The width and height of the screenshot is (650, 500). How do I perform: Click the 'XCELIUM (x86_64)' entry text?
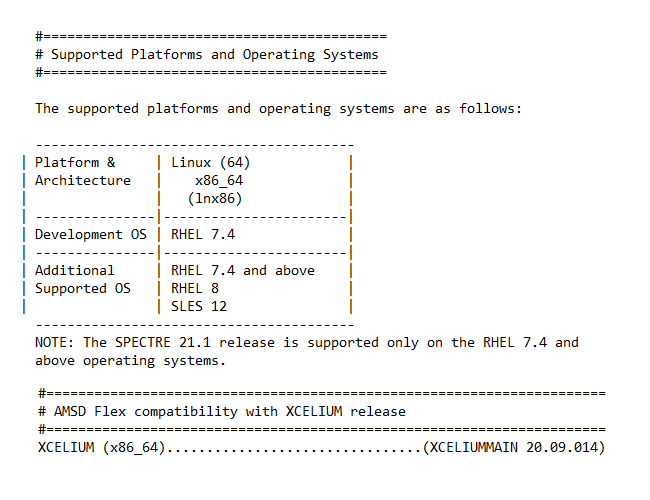click(x=102, y=447)
